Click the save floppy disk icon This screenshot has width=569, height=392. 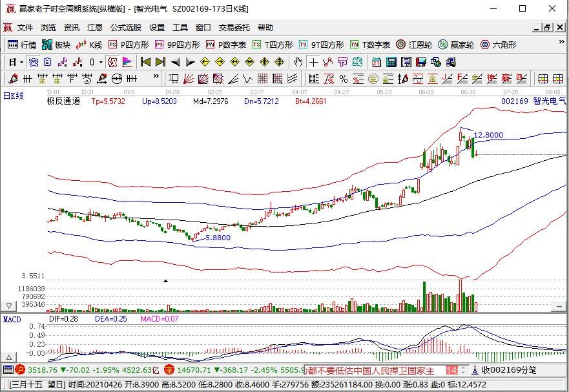point(421,62)
